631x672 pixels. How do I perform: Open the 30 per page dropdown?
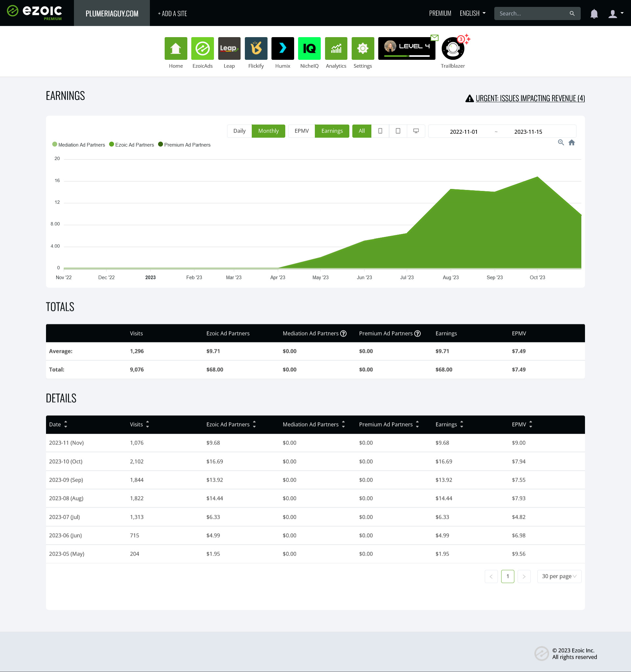click(559, 576)
